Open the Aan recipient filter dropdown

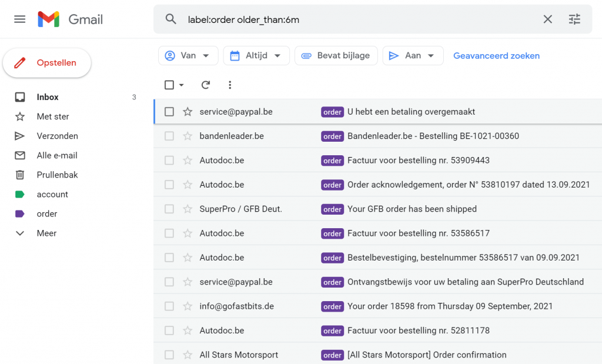tap(413, 56)
